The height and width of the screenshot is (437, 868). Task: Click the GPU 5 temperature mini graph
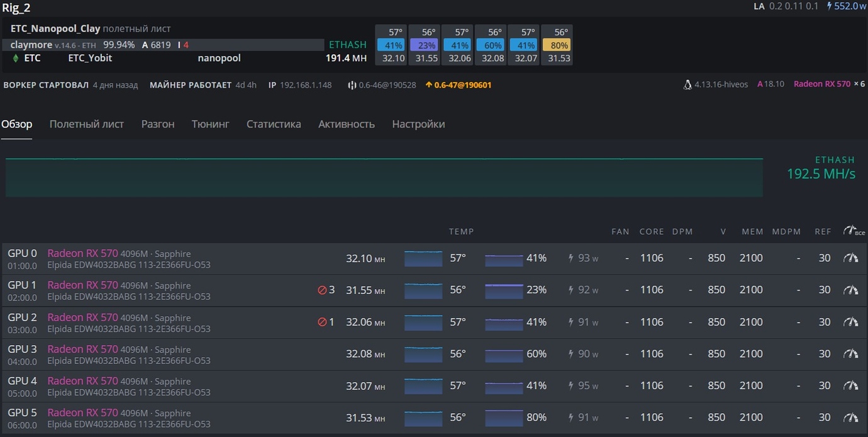tap(423, 417)
